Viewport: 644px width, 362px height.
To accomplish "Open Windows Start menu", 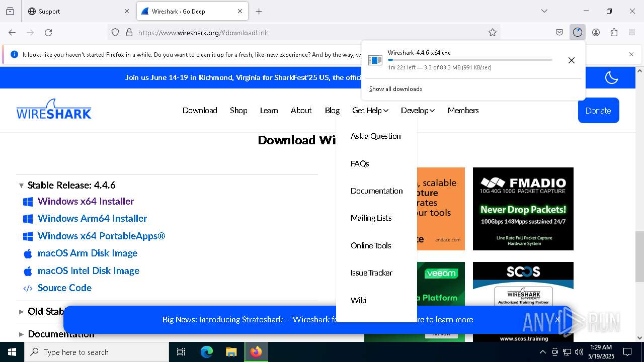I will tap(12, 352).
